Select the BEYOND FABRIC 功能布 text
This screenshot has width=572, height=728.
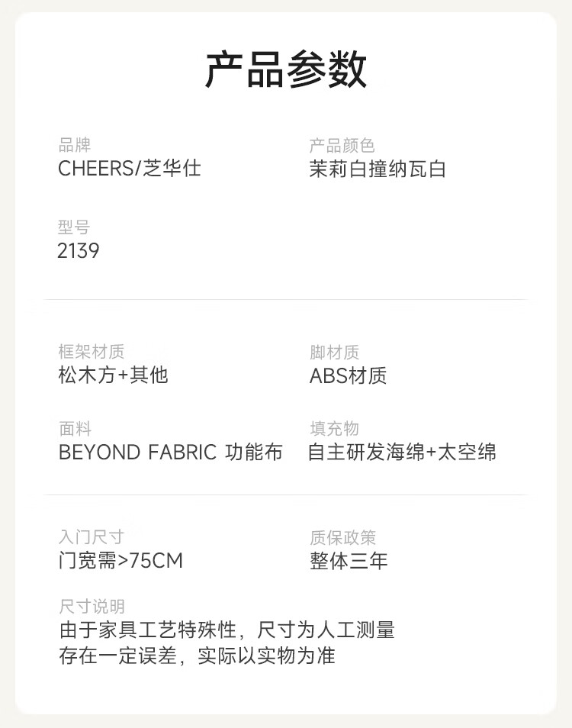(170, 452)
